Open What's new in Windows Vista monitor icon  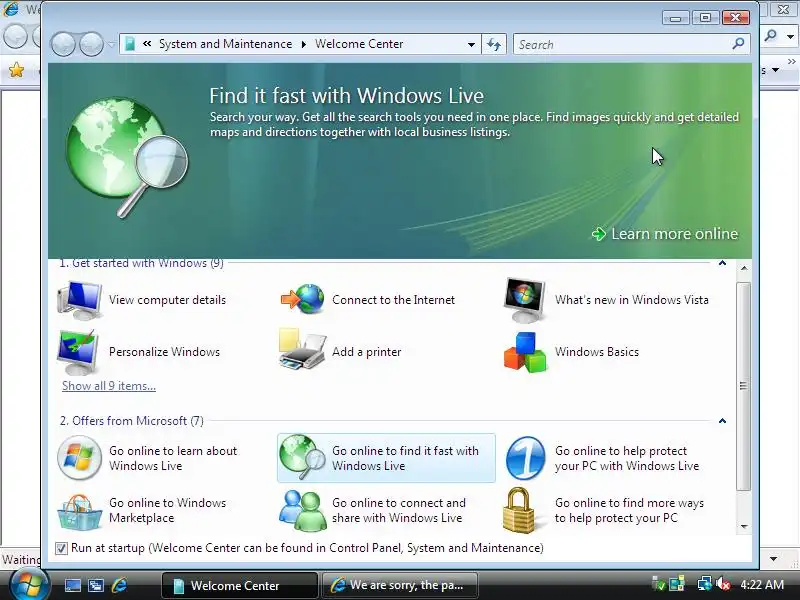[524, 301]
